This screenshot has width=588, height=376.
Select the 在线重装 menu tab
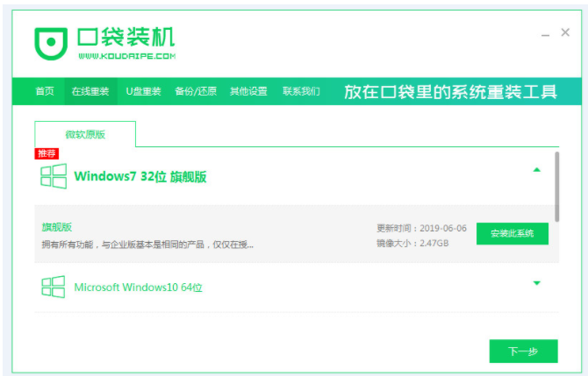coord(90,91)
